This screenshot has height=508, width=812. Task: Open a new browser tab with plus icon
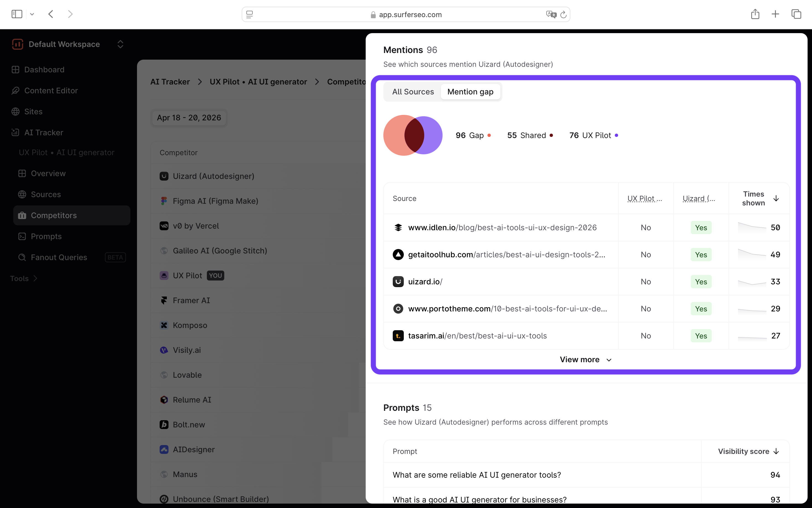click(x=775, y=14)
